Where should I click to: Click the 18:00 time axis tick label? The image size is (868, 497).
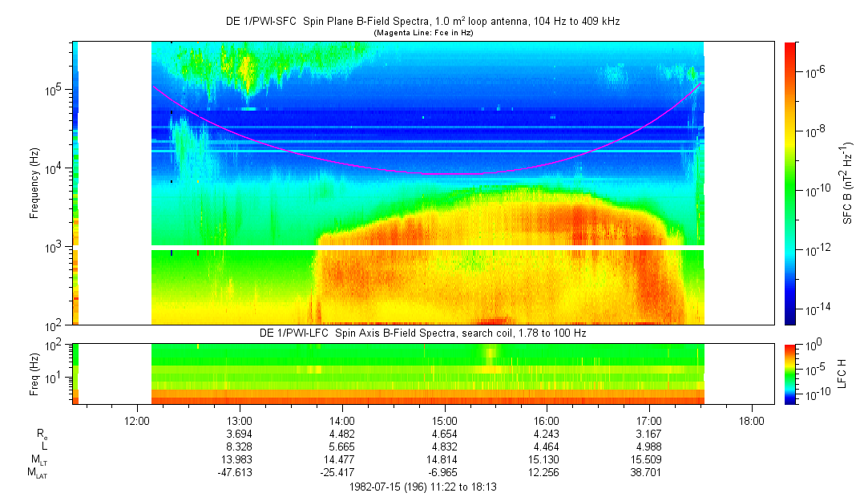click(751, 420)
